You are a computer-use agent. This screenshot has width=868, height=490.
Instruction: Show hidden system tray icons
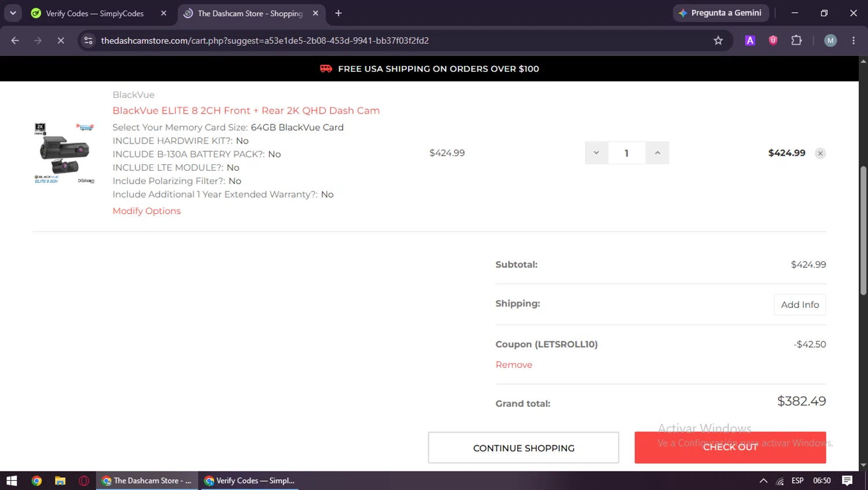click(x=763, y=481)
